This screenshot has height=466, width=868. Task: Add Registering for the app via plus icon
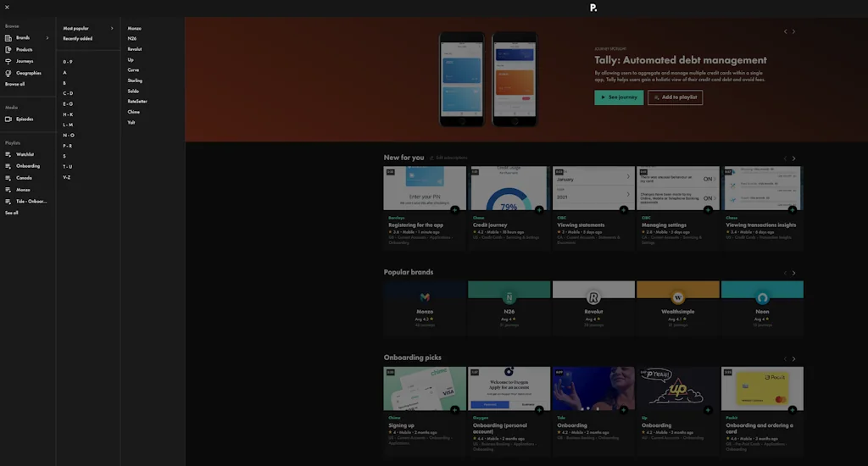[454, 210]
